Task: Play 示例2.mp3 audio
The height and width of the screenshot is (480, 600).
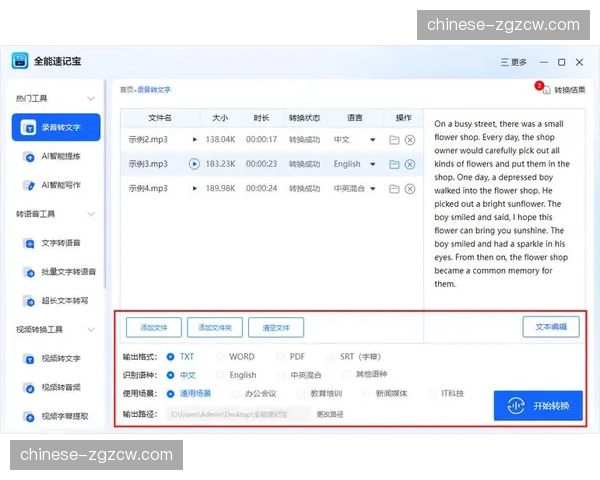Action: (x=195, y=140)
